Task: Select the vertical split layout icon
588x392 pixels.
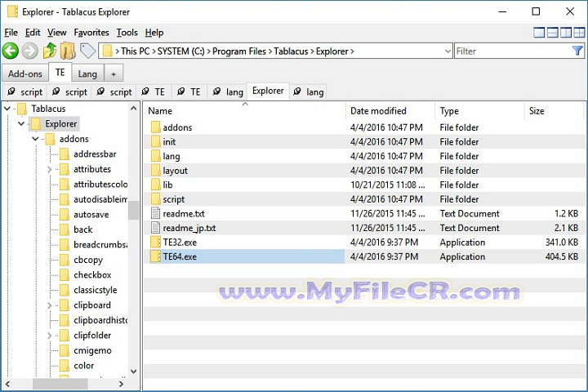Action: 566,33
